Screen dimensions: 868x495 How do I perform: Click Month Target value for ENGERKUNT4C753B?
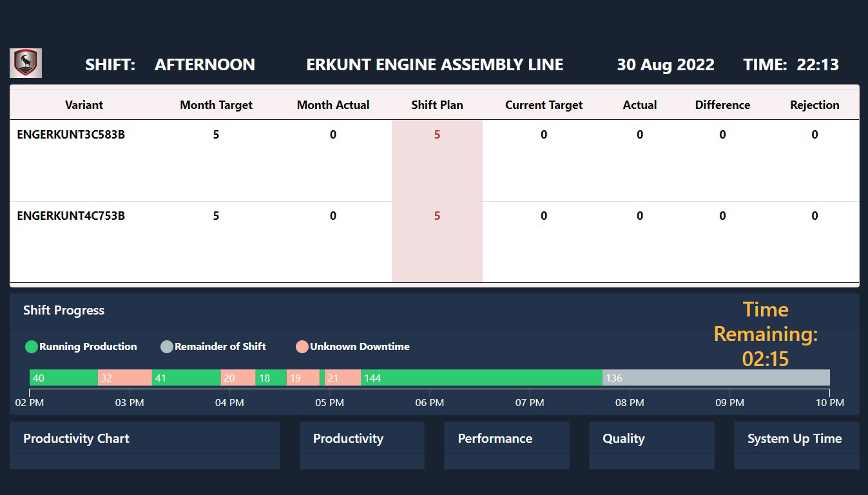[216, 216]
